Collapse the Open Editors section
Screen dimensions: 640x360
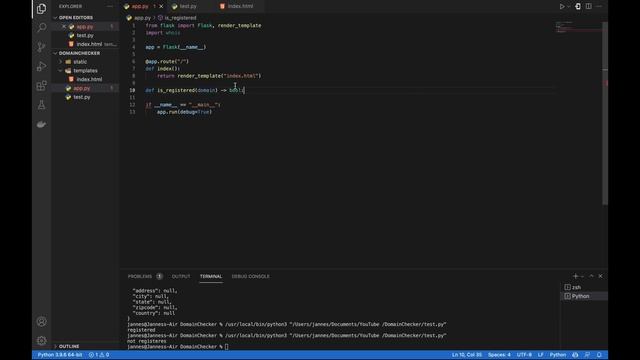click(x=76, y=18)
